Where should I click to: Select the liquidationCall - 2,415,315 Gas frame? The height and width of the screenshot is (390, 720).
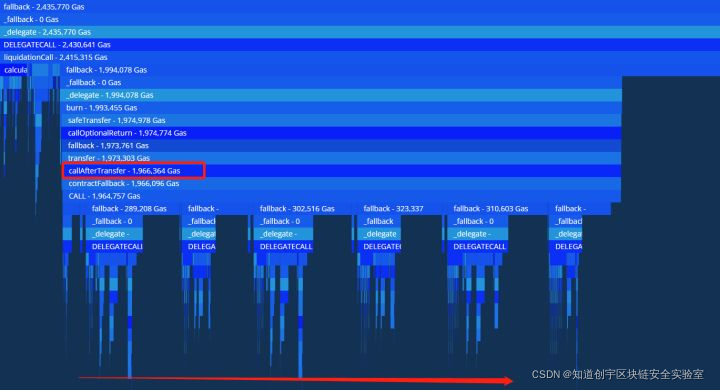coord(360,57)
